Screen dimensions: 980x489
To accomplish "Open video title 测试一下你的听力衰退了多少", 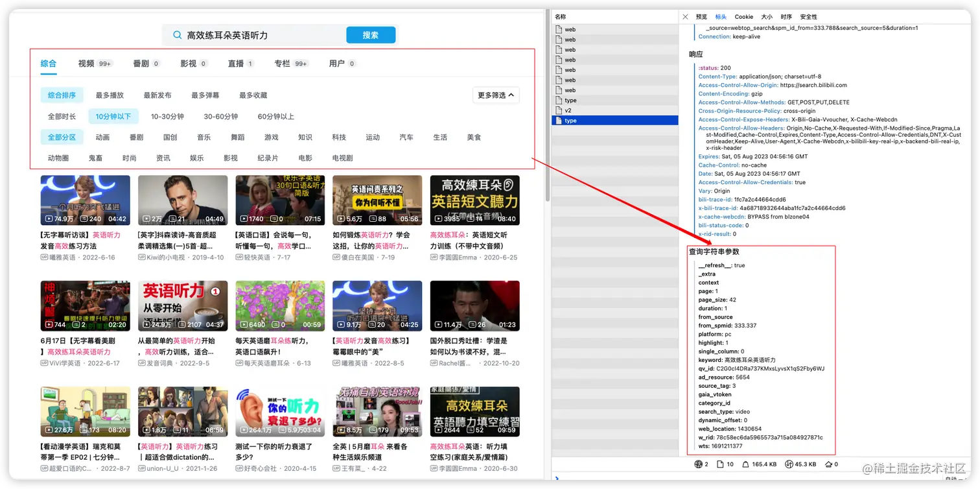I will 275,452.
